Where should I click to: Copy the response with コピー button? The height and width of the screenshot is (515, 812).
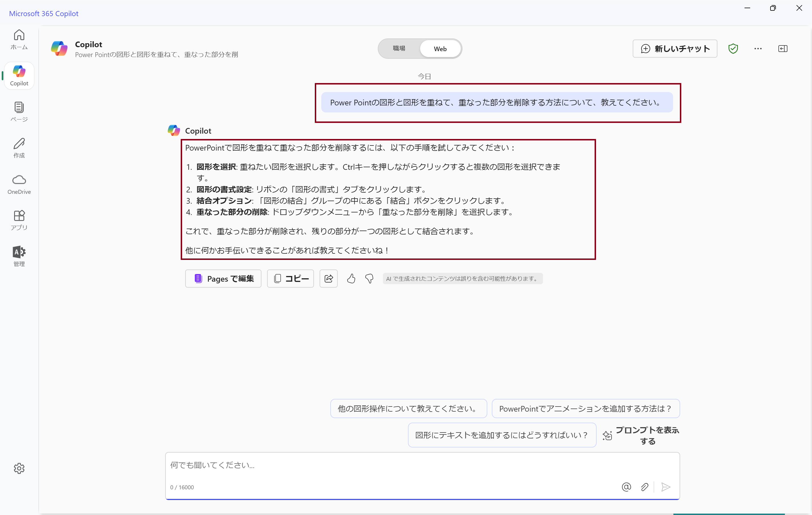coord(290,279)
